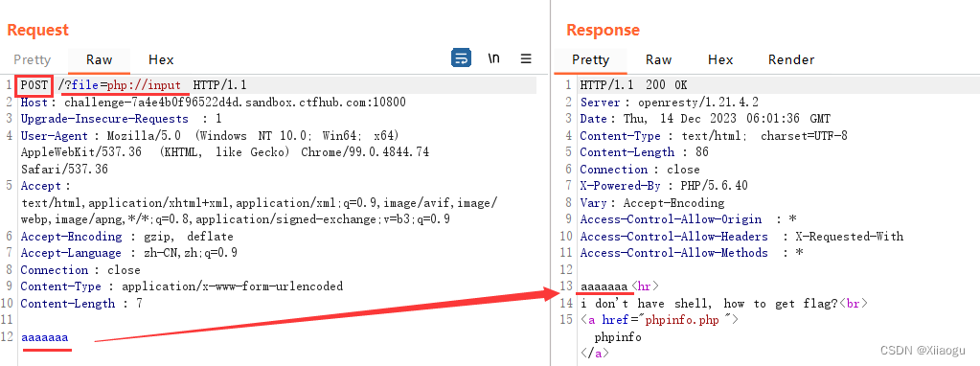Click the aaaaaaa request body text
Image resolution: width=980 pixels, height=366 pixels.
[45, 338]
